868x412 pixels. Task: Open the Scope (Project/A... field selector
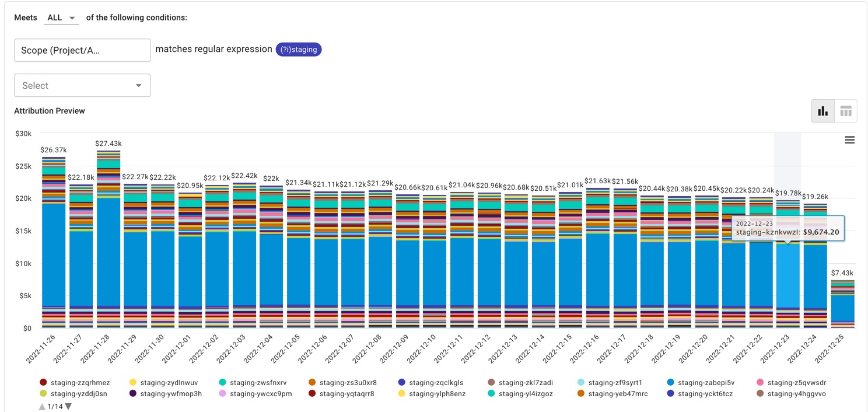coord(82,50)
